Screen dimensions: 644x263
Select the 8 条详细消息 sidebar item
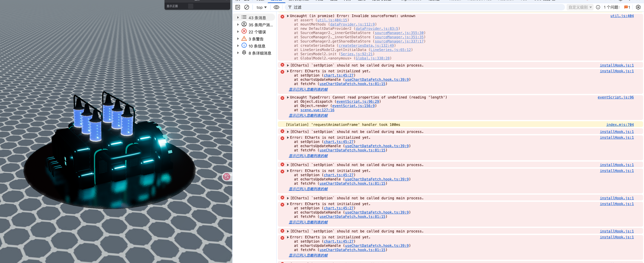259,53
